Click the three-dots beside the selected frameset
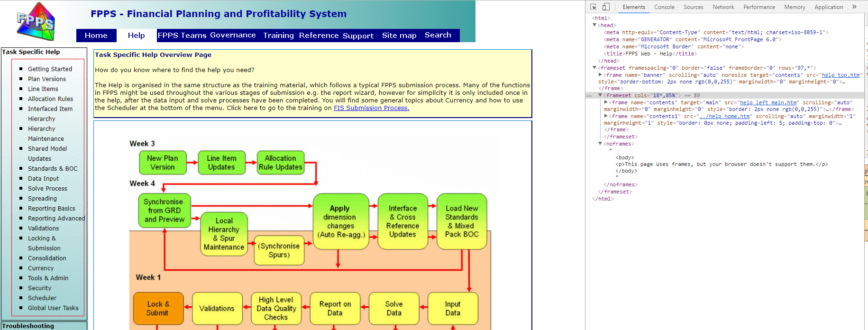The height and width of the screenshot is (330, 868). [x=589, y=96]
